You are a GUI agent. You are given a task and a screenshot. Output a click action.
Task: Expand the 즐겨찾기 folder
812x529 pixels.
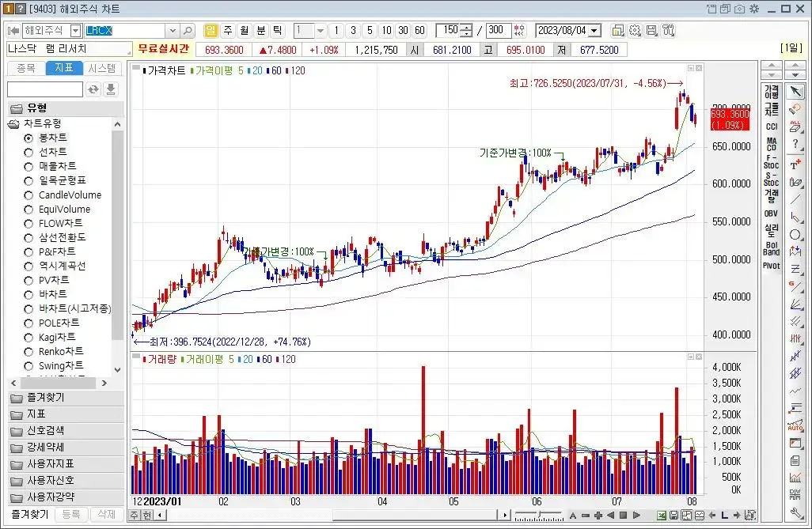(66, 398)
